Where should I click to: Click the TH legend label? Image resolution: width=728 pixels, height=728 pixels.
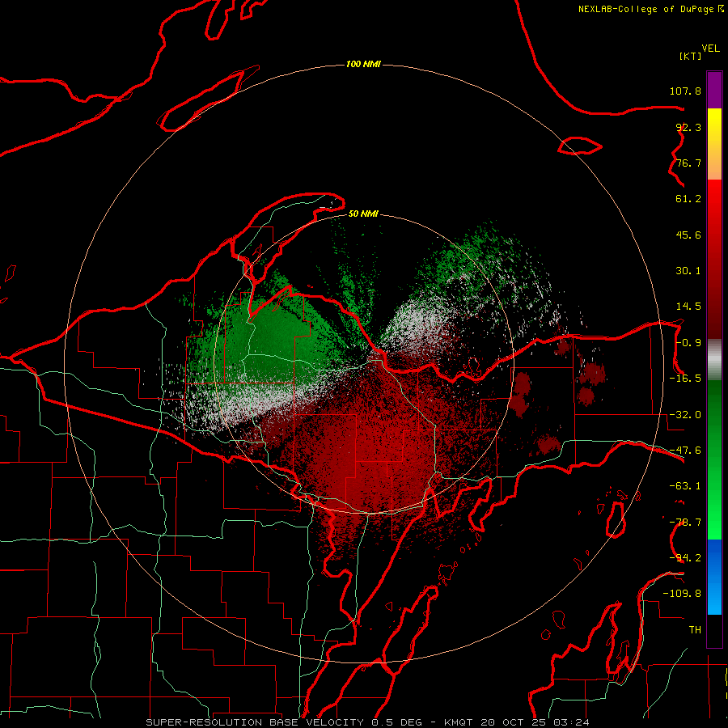click(x=695, y=630)
